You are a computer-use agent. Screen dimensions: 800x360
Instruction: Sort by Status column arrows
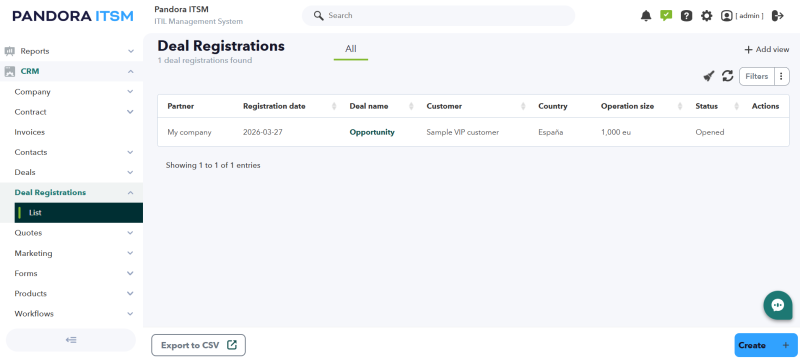click(x=736, y=107)
